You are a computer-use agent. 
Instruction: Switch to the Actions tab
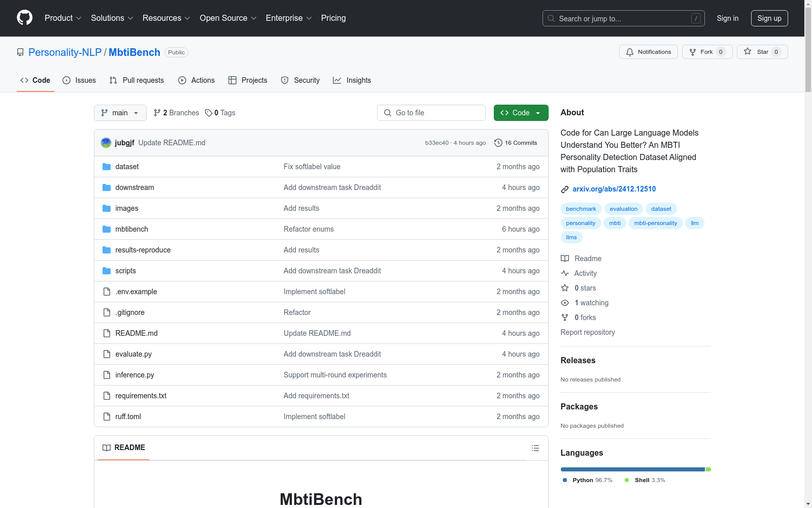[x=196, y=80]
